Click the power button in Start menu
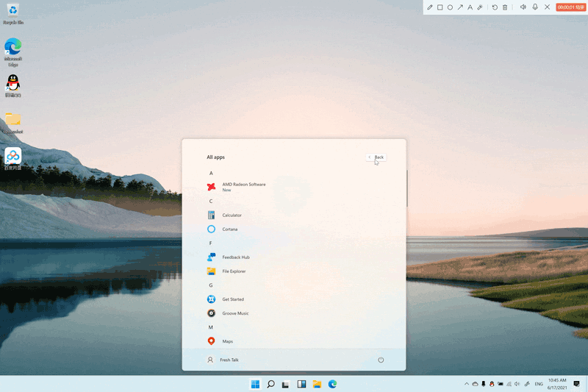588x392 pixels. [381, 360]
